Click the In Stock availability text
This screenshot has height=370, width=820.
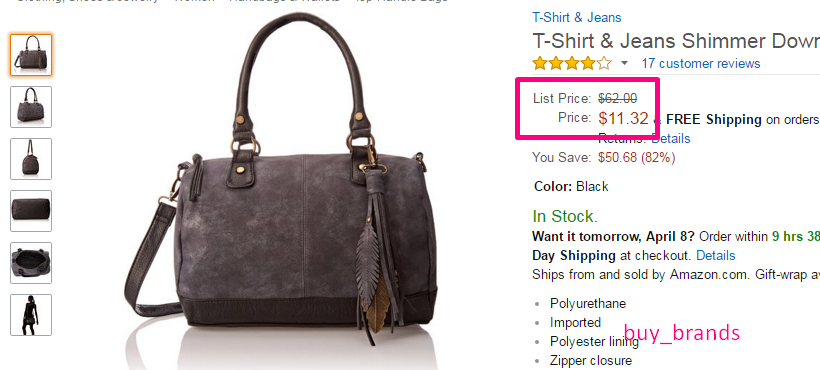pyautogui.click(x=565, y=216)
